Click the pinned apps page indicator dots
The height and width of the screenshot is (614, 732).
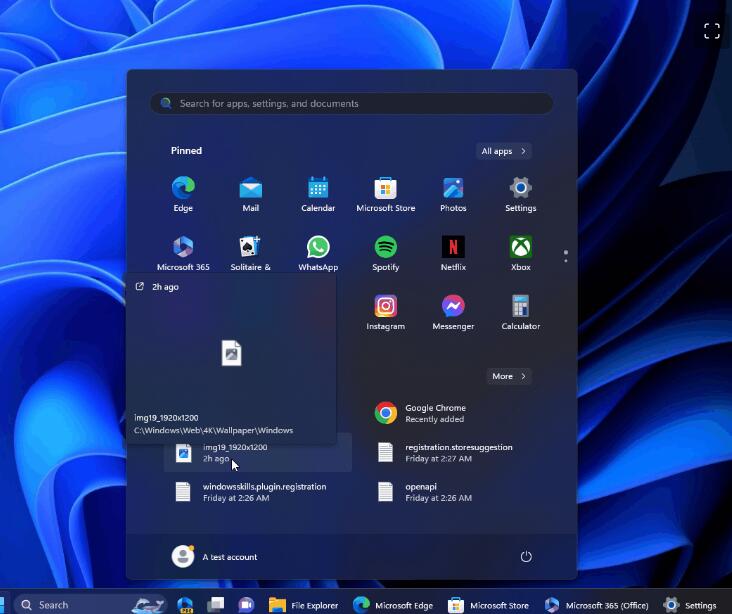tap(566, 255)
